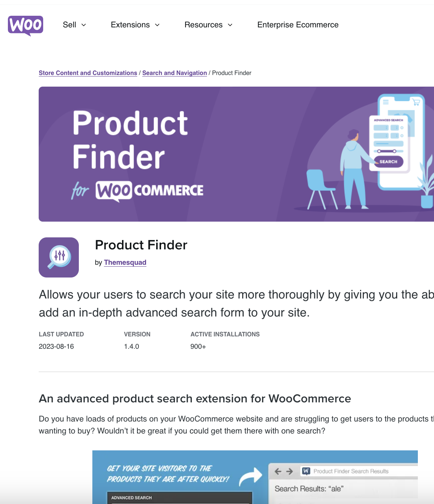Click the hamburger icon on the phone mockup
The height and width of the screenshot is (504, 434).
tap(386, 102)
